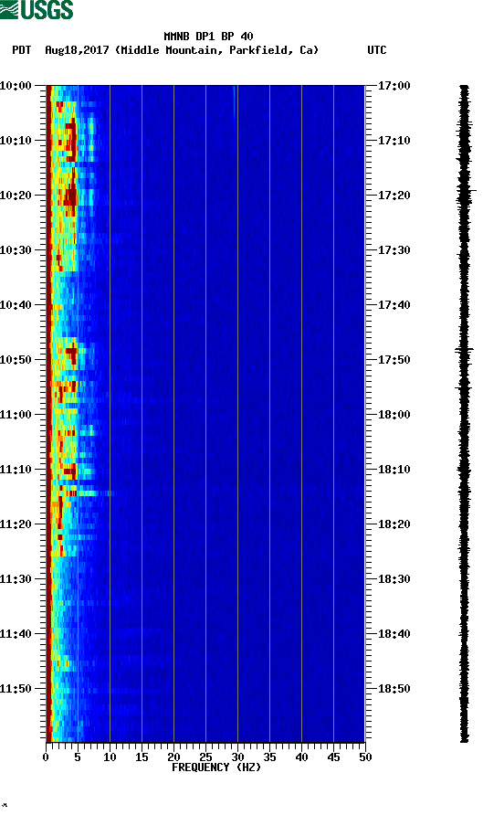Click the cyan streak near 11:14 extending to 10 Hz

pos(95,492)
